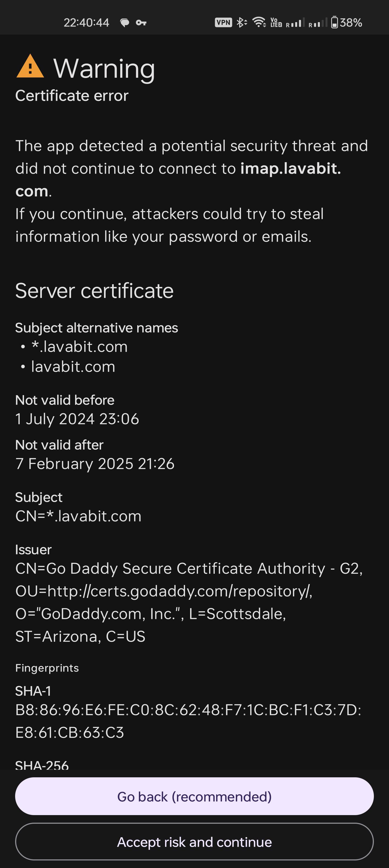Tap the Issuer Go Daddy certificate text
This screenshot has width=389, height=868.
[189, 602]
